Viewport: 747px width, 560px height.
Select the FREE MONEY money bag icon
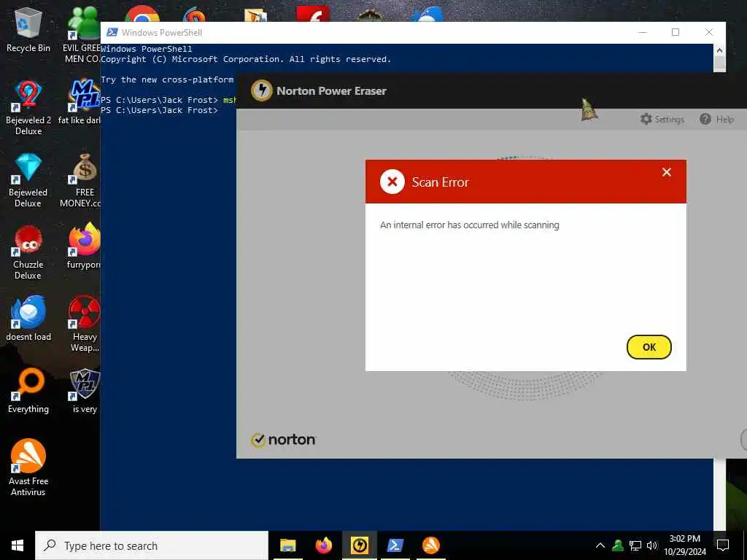tap(85, 168)
